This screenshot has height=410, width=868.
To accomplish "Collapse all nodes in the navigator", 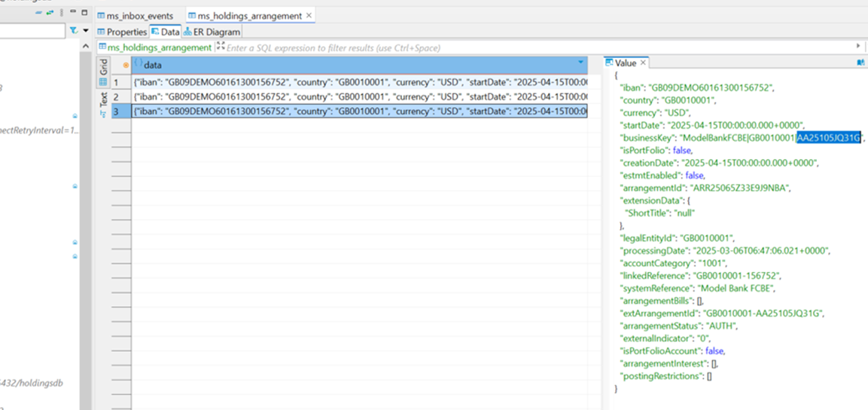I will (38, 13).
